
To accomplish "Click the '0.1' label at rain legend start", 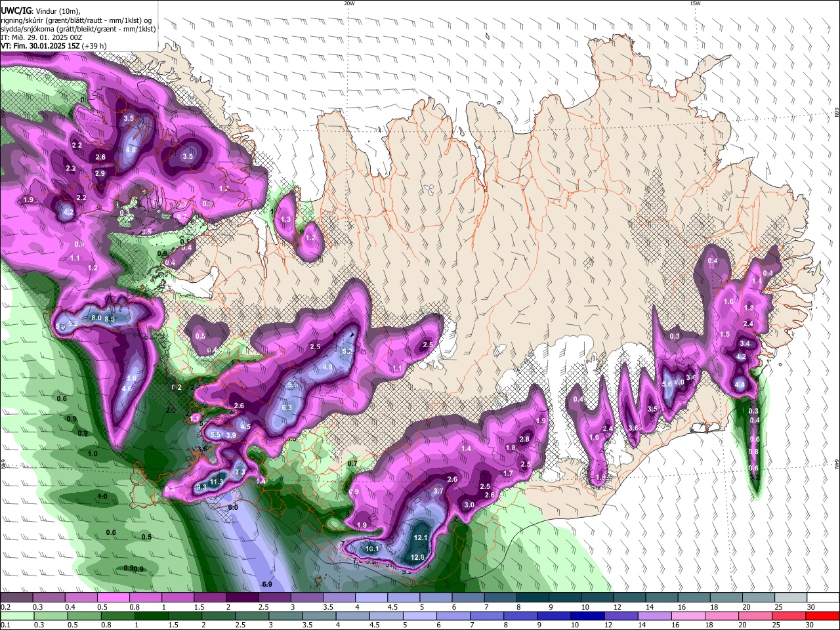I will point(5,625).
